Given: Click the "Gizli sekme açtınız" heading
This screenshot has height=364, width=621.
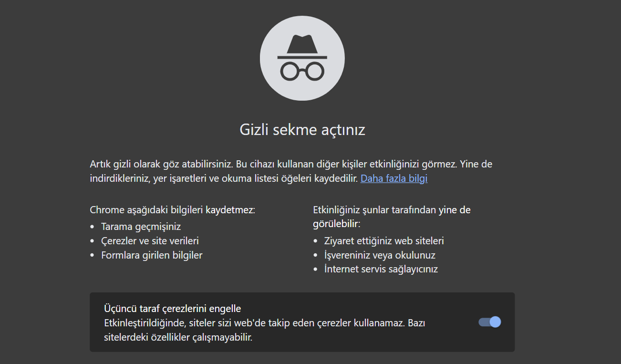Looking at the screenshot, I should [302, 130].
